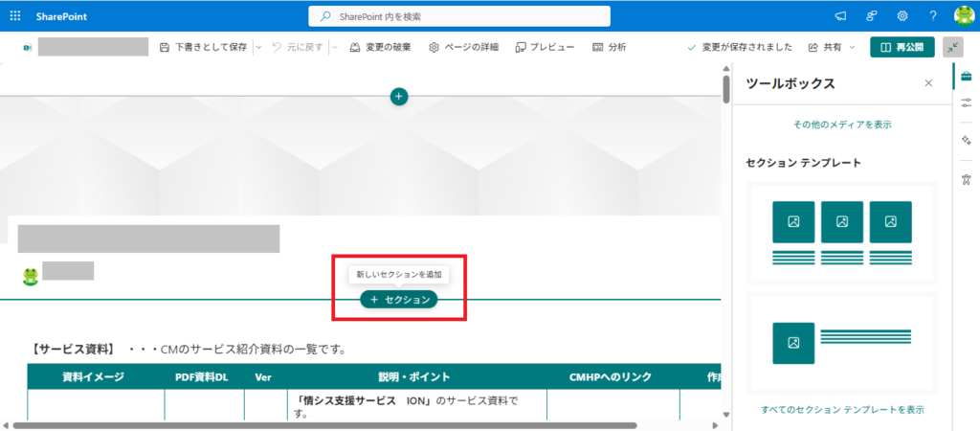Click the Ver column header

[262, 376]
